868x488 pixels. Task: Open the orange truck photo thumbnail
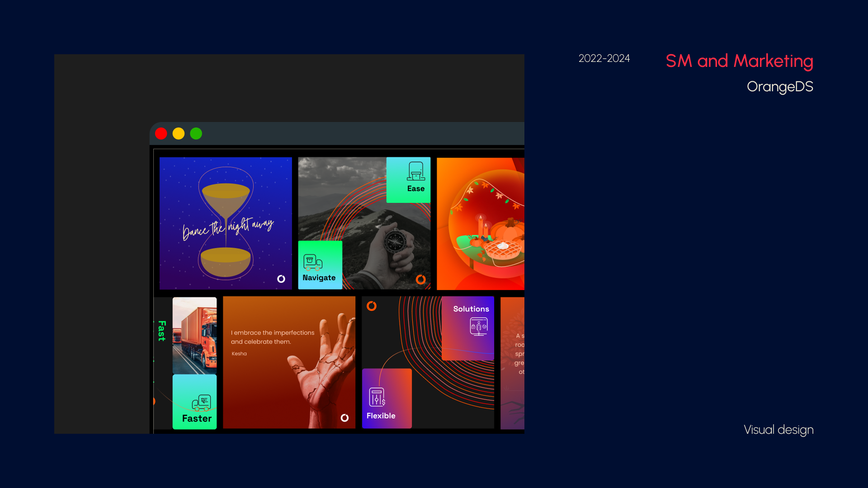coord(194,335)
